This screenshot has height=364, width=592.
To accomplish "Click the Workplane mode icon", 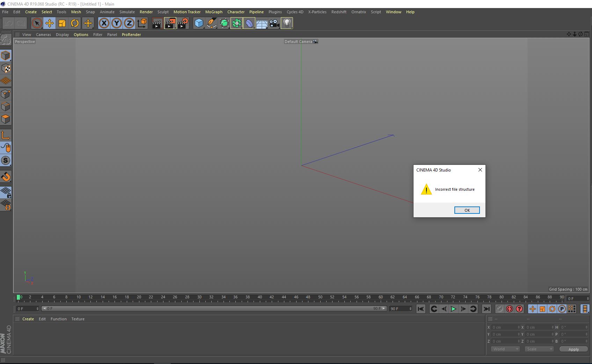I will (6, 81).
